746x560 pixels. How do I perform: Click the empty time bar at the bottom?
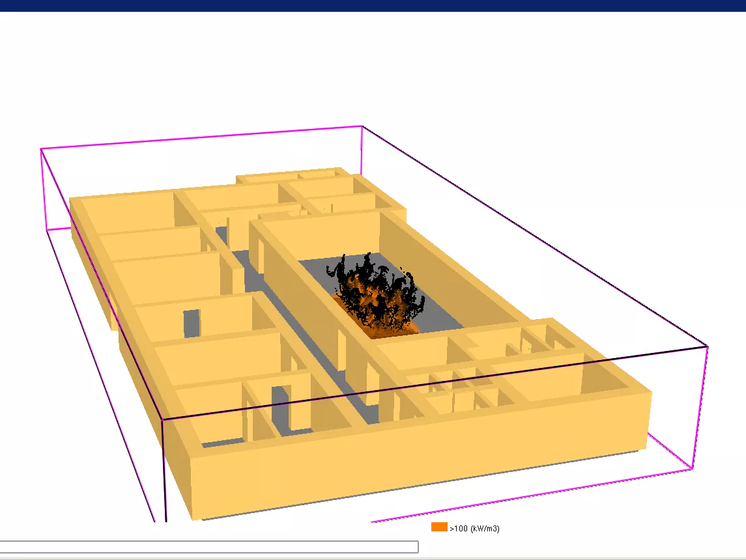coord(208,547)
